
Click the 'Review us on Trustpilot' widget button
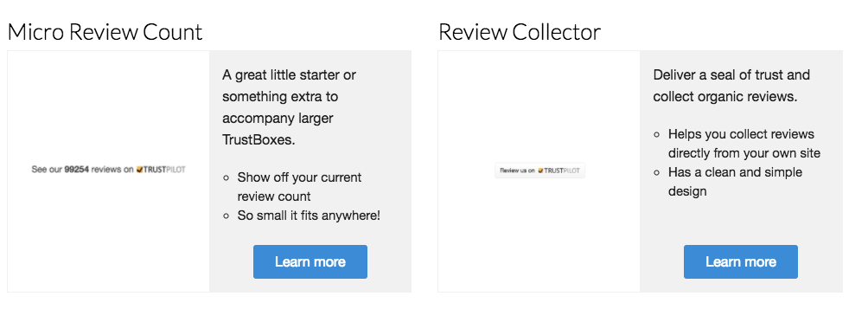[x=539, y=171]
